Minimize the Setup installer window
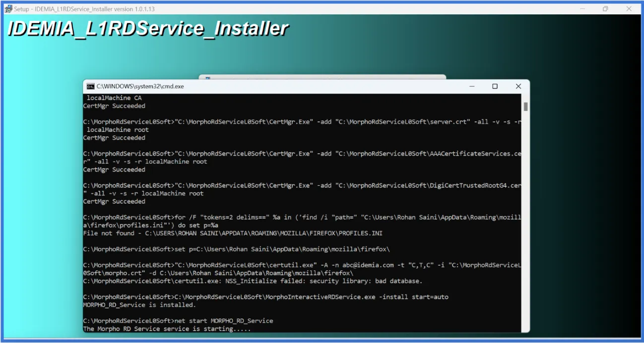This screenshot has width=644, height=343. [x=582, y=9]
